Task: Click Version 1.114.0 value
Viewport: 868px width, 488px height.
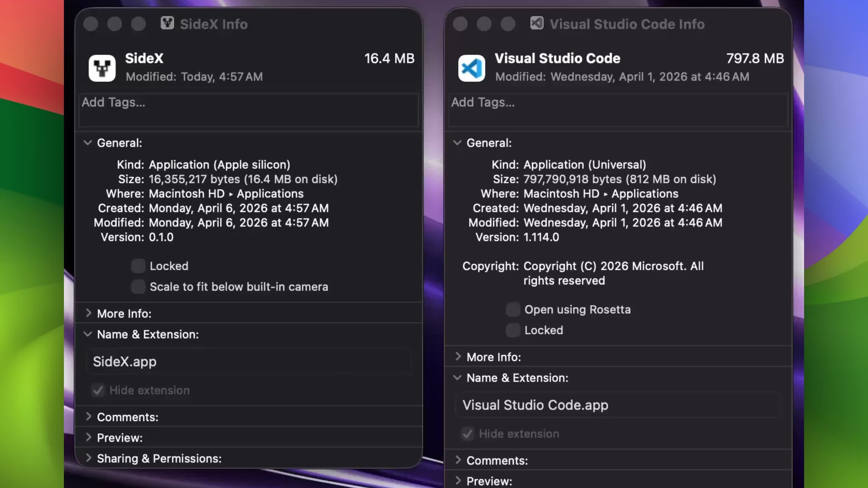Action: (541, 237)
